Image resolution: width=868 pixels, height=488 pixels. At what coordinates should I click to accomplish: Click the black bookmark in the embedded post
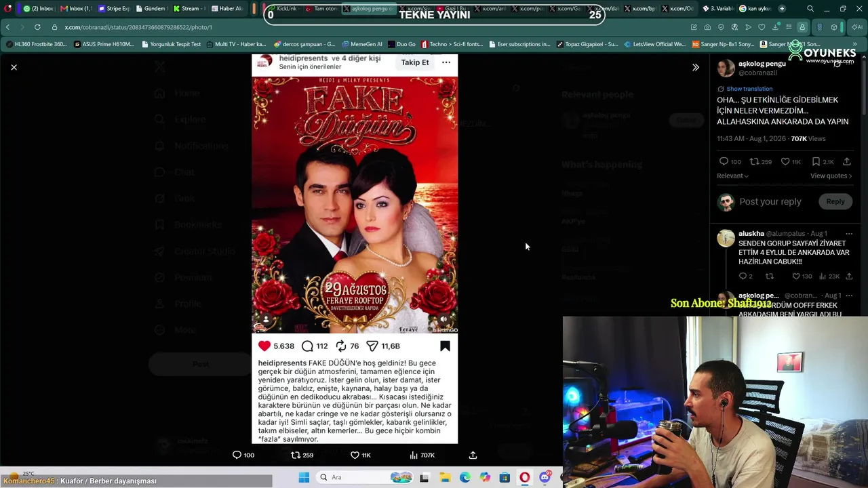445,346
